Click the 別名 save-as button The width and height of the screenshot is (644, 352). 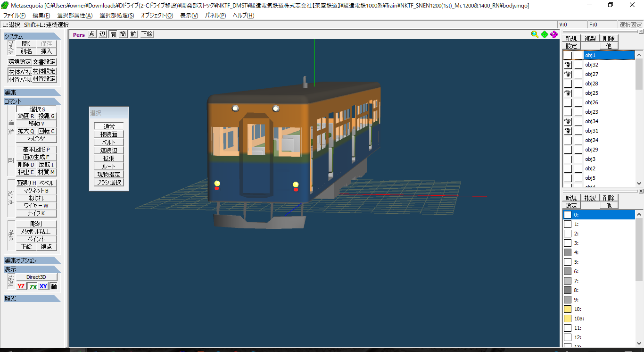tap(26, 51)
